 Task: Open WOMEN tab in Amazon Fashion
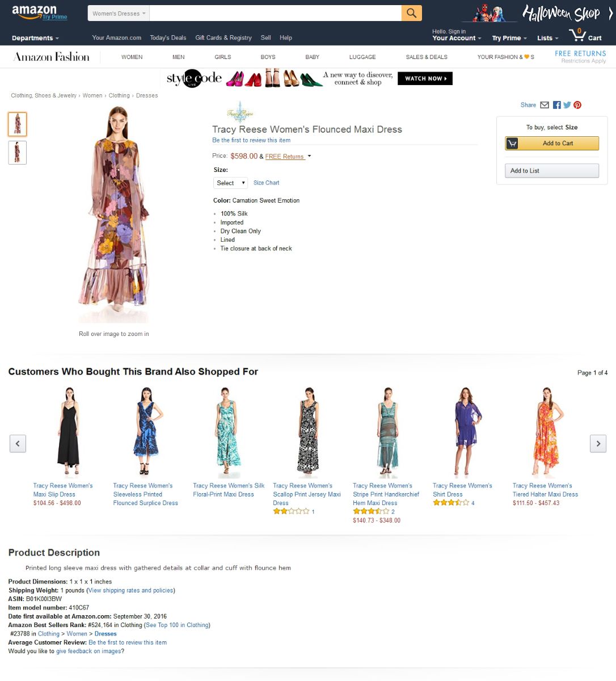coord(132,57)
